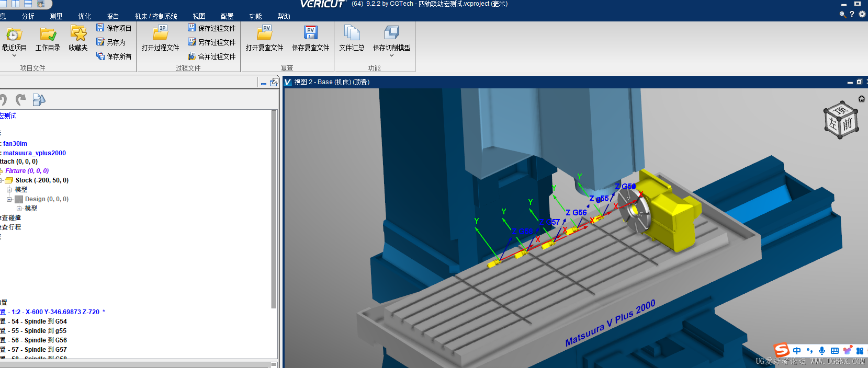Select the '56 - Spindle 到 G56' row
This screenshot has height=368, width=868.
pos(33,340)
